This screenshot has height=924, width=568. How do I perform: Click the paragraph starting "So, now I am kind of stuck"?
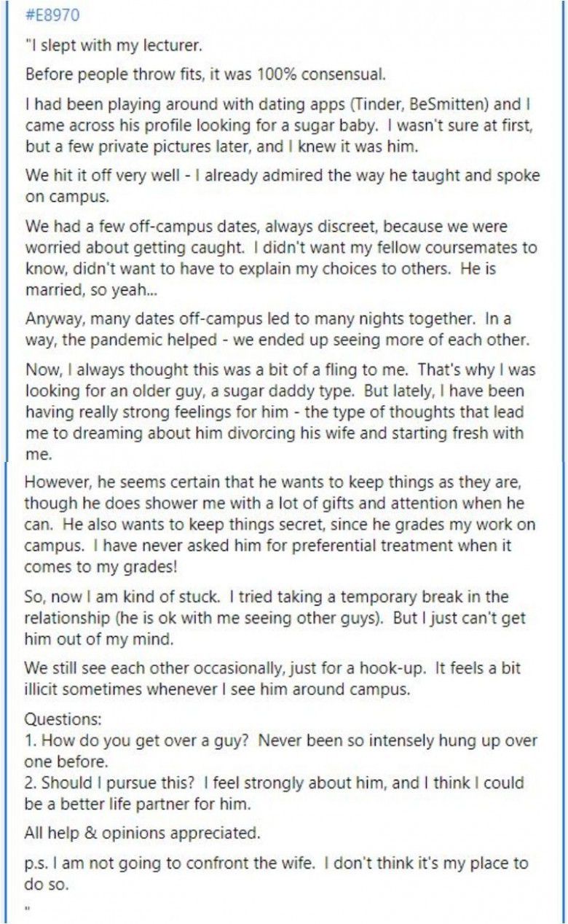click(x=277, y=619)
